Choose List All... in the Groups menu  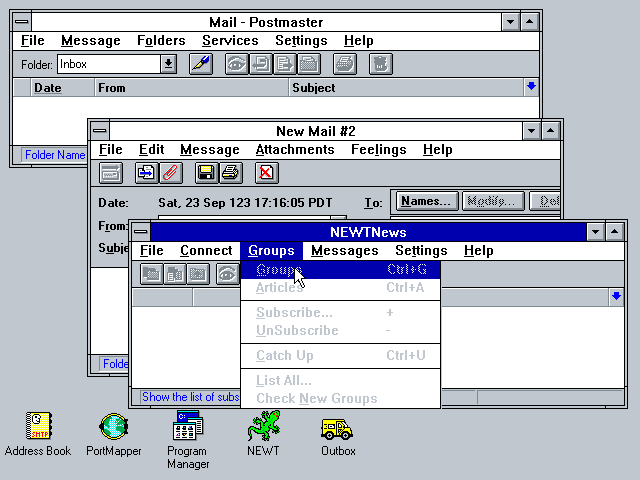tap(340, 380)
